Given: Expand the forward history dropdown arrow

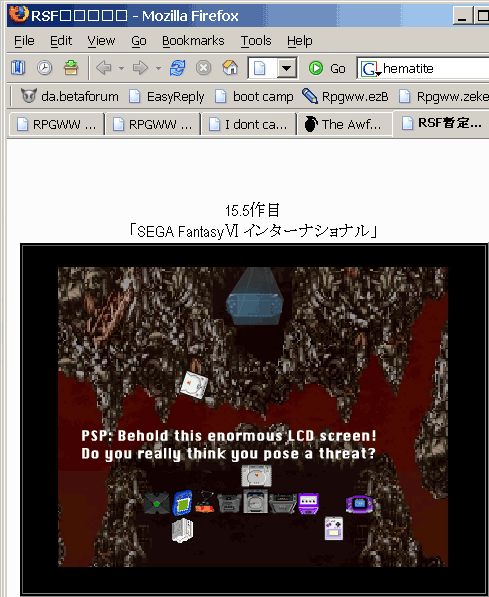Looking at the screenshot, I should pyautogui.click(x=158, y=69).
